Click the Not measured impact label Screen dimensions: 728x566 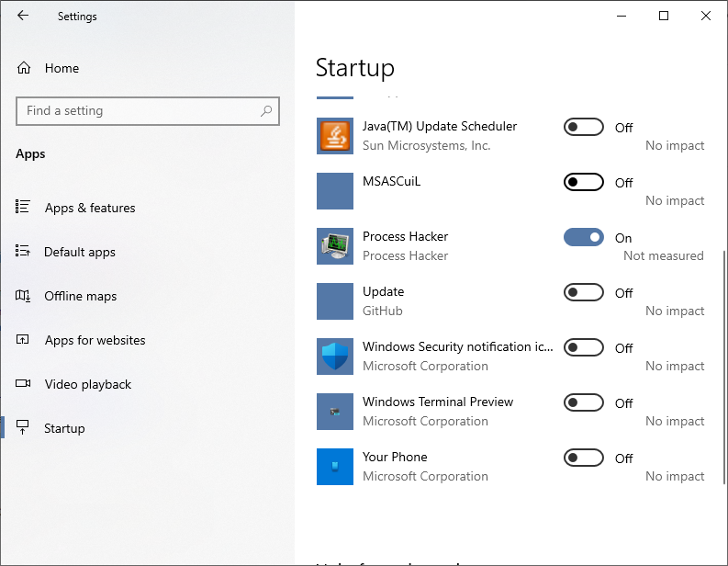pos(664,256)
